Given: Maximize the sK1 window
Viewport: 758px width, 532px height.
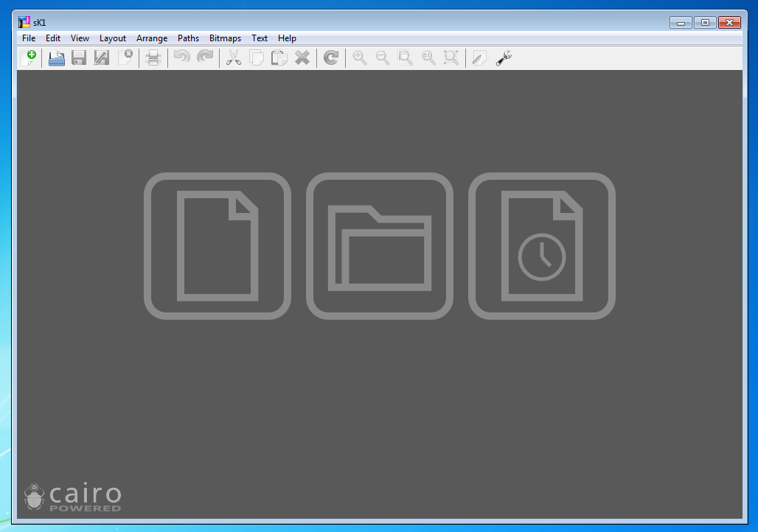Looking at the screenshot, I should tap(705, 23).
